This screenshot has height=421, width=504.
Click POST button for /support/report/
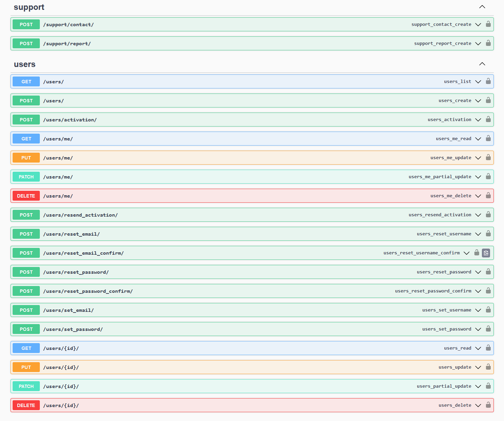coord(26,44)
